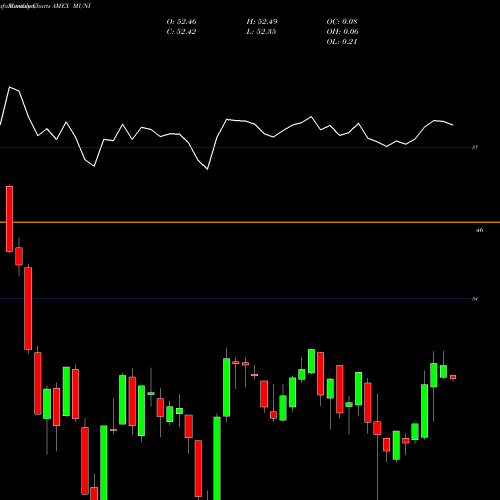This screenshot has width=500, height=500.
Task: Click the high price value H: 52.49
Action: (262, 22)
